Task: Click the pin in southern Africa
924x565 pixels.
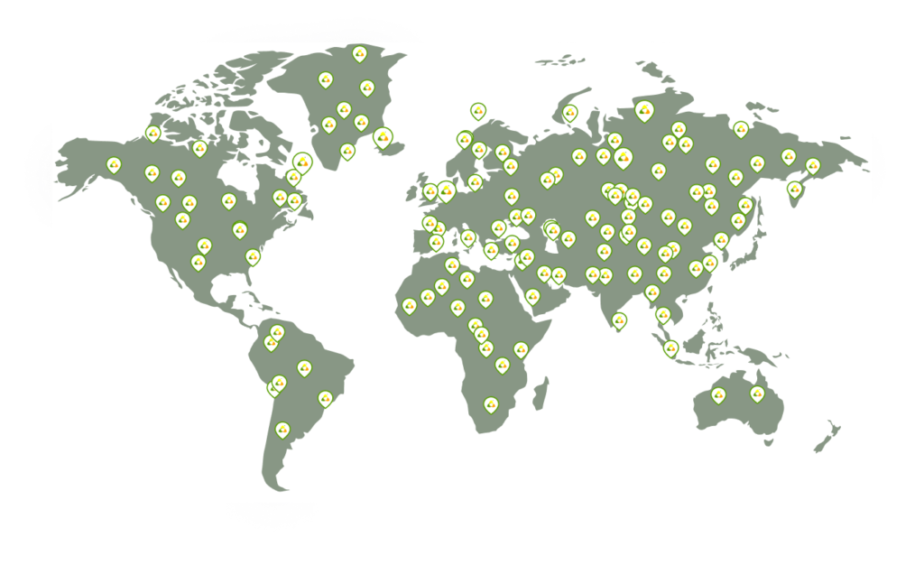Action: 491,404
